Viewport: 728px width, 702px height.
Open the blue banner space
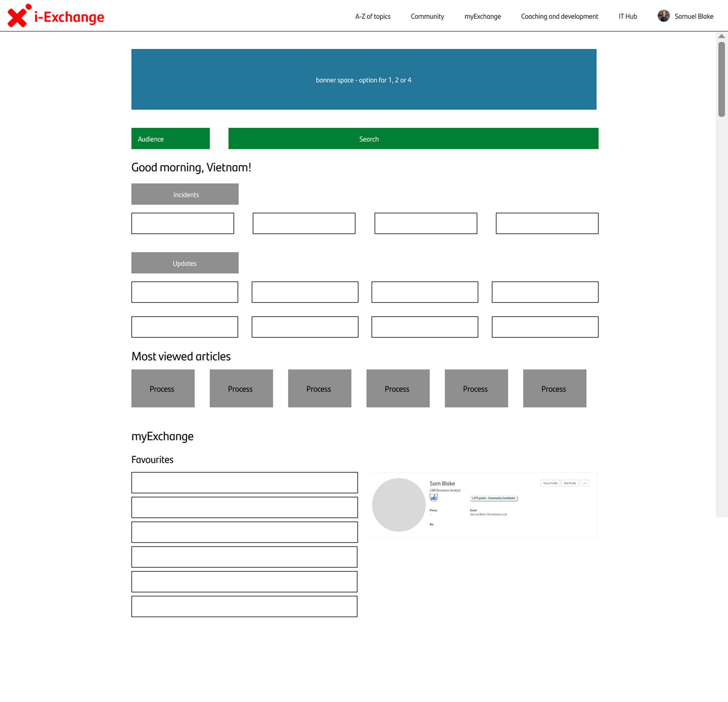tap(364, 79)
